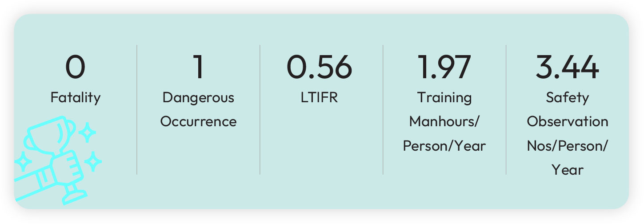Select the 3.44 value
644x224 pixels.
click(x=567, y=68)
